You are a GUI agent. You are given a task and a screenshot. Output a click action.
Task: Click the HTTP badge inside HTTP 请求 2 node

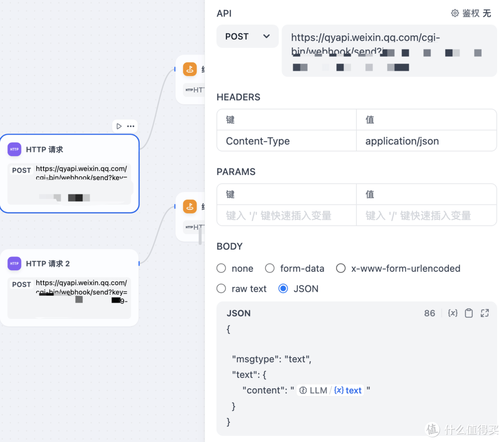click(14, 263)
